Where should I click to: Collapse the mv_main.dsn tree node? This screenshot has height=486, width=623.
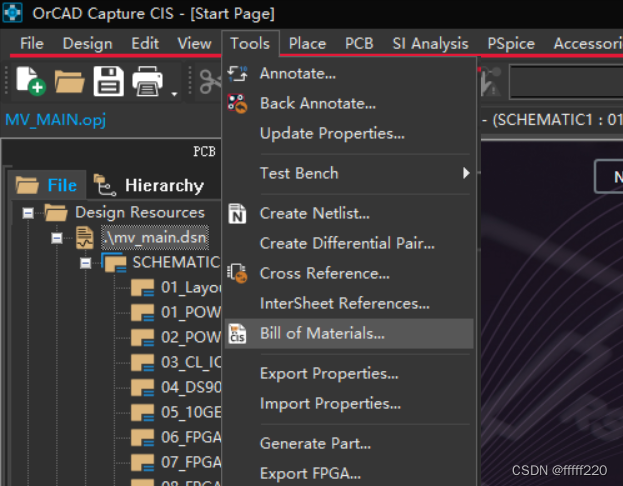coord(57,238)
